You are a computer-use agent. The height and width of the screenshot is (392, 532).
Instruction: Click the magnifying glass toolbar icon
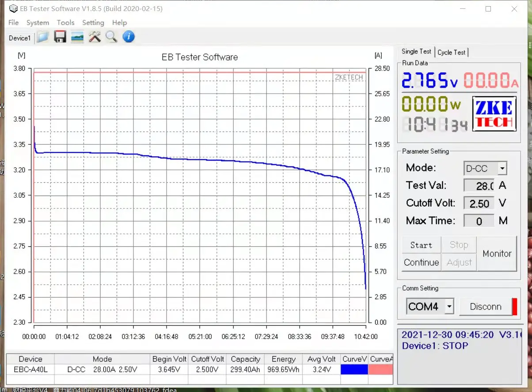pos(111,37)
